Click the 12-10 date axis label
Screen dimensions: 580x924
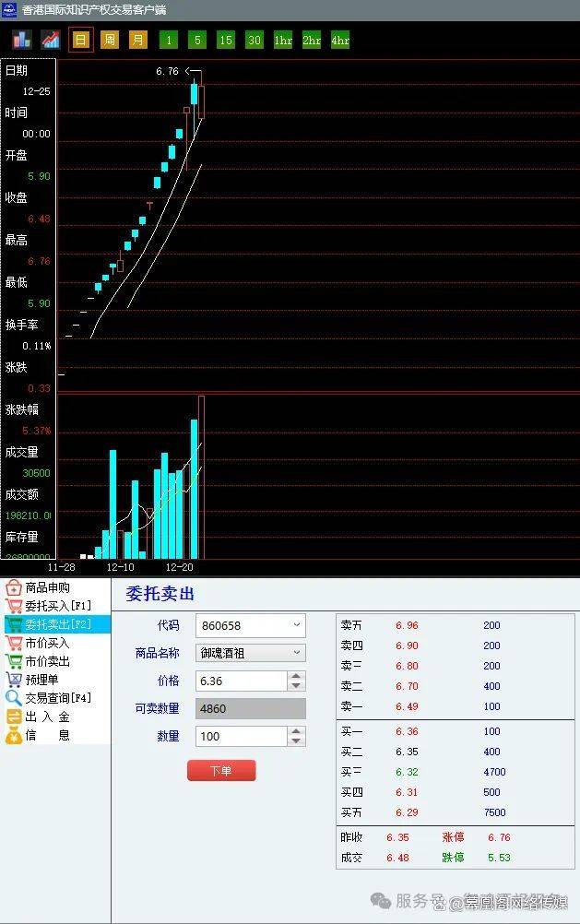point(120,567)
